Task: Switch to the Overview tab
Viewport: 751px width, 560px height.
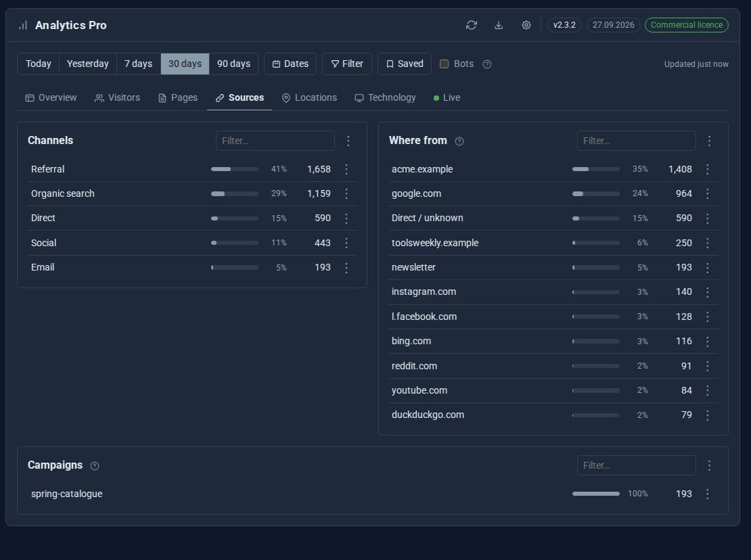Action: pyautogui.click(x=51, y=97)
